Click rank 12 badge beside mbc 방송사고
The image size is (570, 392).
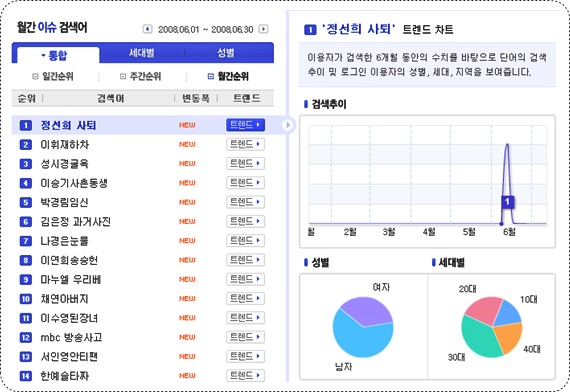25,337
